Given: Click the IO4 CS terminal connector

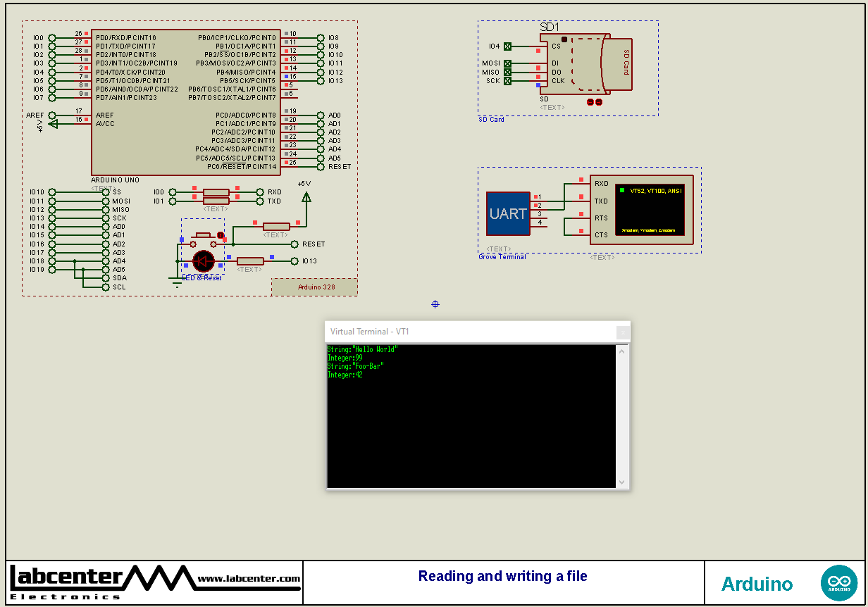Looking at the screenshot, I should click(x=509, y=45).
